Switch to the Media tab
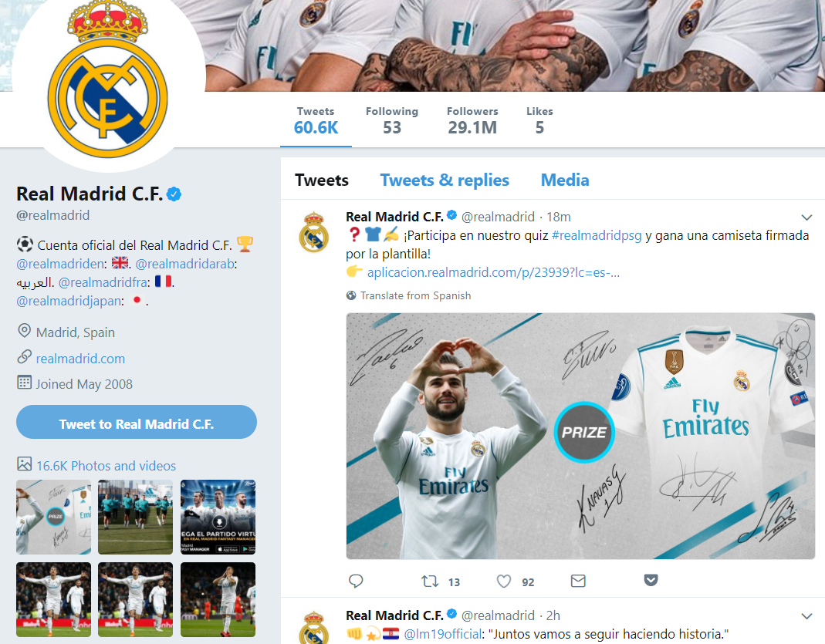 565,180
